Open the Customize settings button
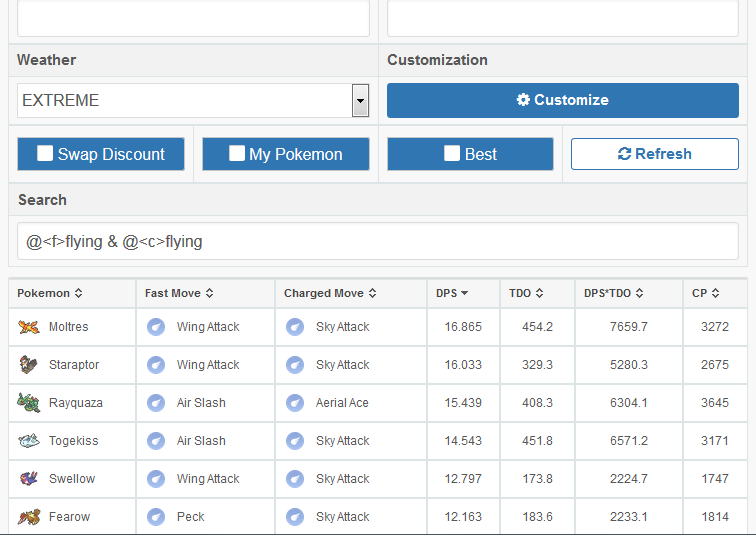Image resolution: width=756 pixels, height=535 pixels. pyautogui.click(x=563, y=100)
